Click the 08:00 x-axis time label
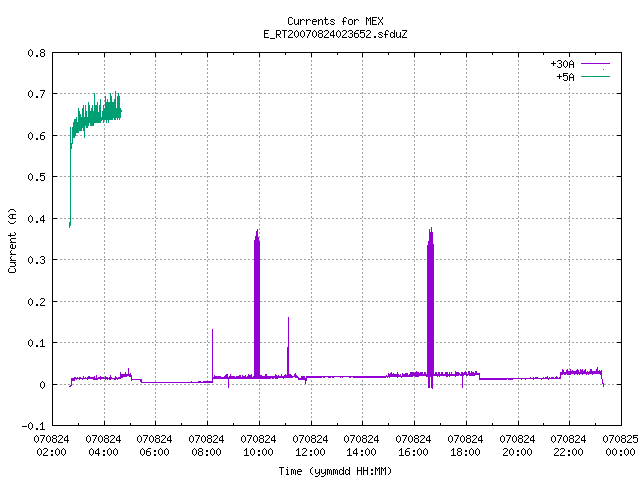 [206, 452]
